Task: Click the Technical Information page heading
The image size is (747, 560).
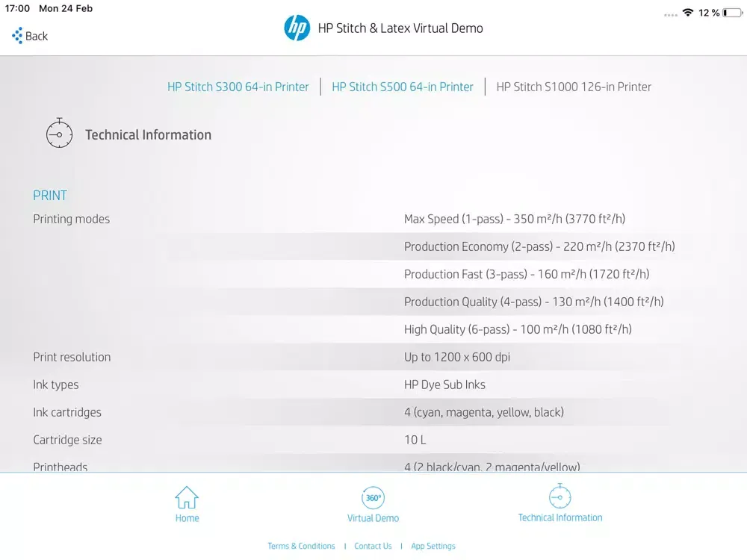Action: click(x=148, y=134)
